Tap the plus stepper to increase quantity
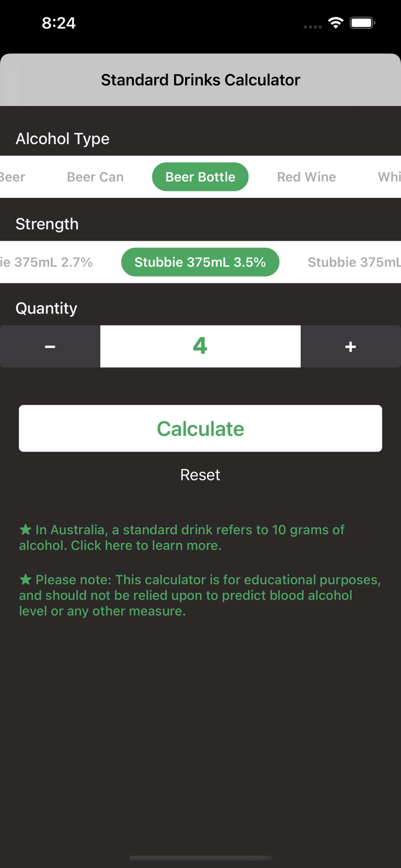This screenshot has height=868, width=401. pyautogui.click(x=351, y=346)
